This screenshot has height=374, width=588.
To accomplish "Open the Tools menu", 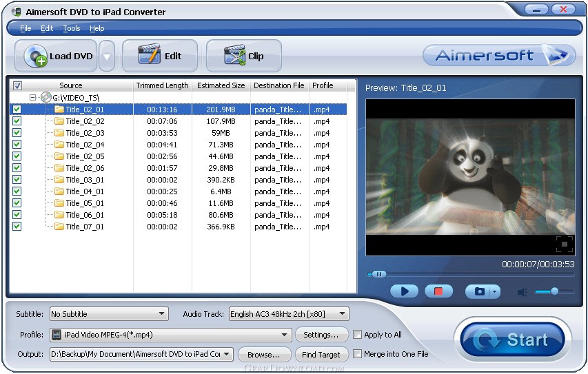I will (x=72, y=28).
